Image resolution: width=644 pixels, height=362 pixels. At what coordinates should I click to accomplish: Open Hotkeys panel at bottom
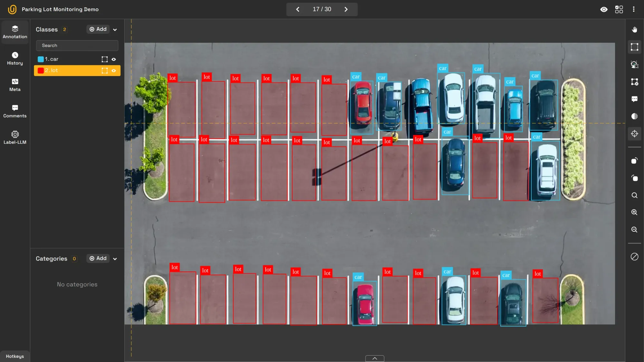tap(14, 356)
